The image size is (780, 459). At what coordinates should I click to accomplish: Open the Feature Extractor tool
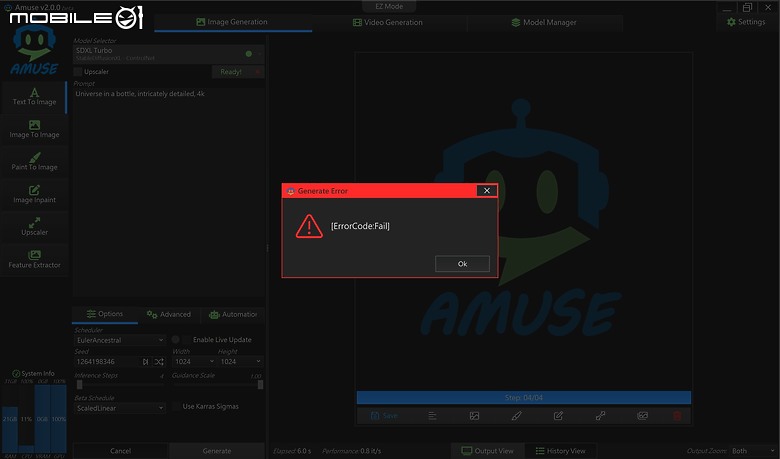[34, 260]
